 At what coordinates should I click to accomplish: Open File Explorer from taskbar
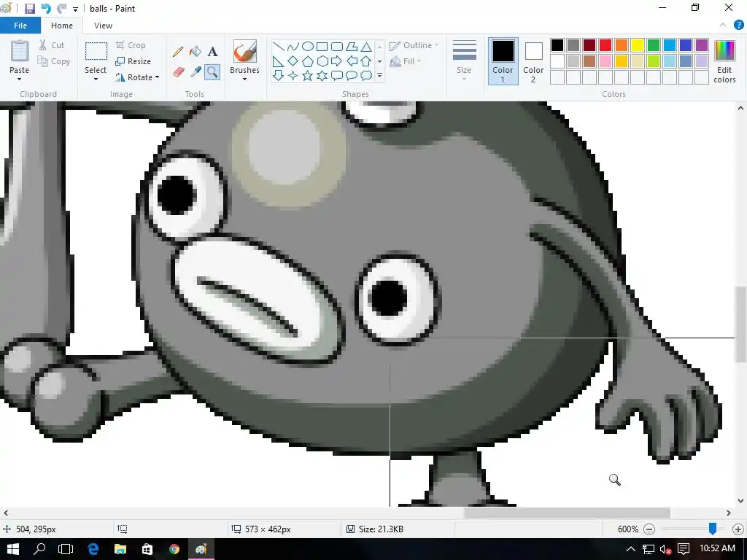tap(120, 549)
